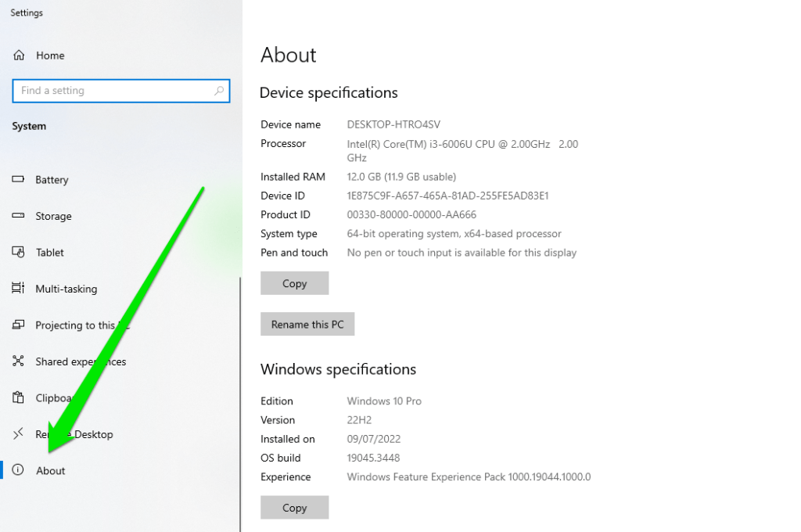The height and width of the screenshot is (532, 801).
Task: Click the Projecting to this PC icon
Action: (18, 325)
